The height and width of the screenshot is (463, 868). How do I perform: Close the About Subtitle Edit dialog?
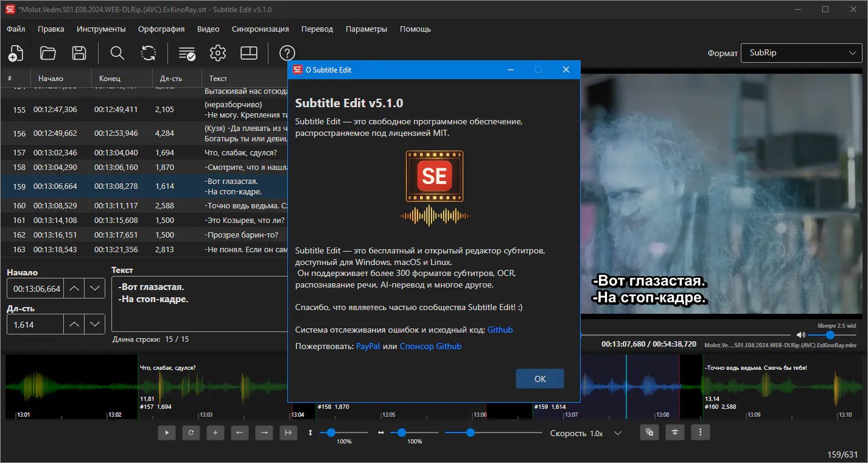[x=565, y=69]
